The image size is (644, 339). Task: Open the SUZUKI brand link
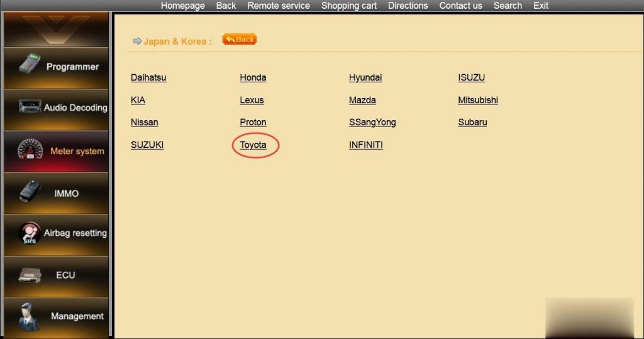tap(147, 145)
